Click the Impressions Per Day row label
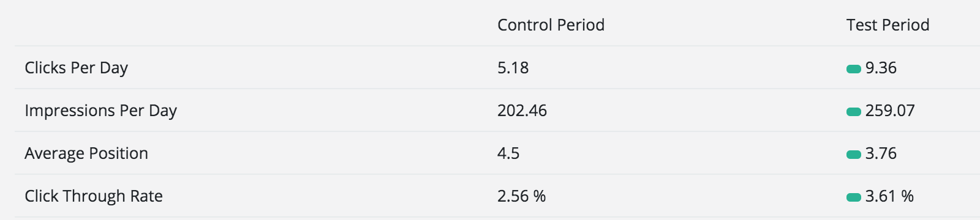The width and height of the screenshot is (980, 220). [100, 111]
